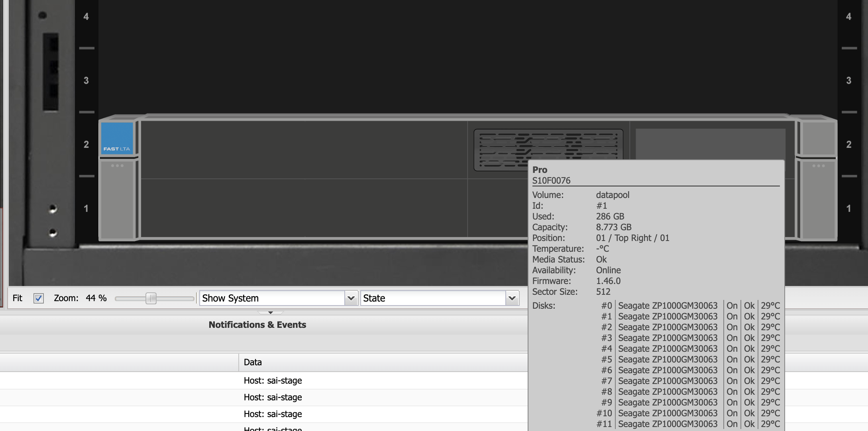This screenshot has height=431, width=868.
Task: Open the Show System dropdown
Action: click(278, 298)
